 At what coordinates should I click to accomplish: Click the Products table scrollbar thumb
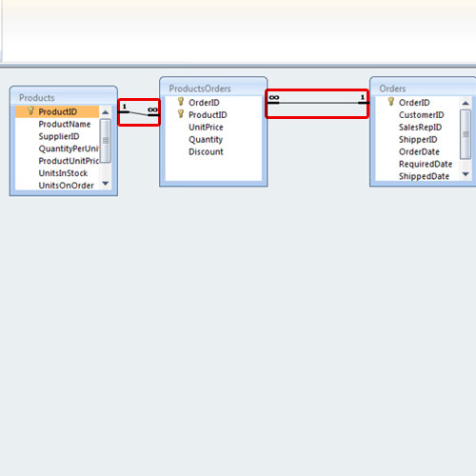(106, 141)
